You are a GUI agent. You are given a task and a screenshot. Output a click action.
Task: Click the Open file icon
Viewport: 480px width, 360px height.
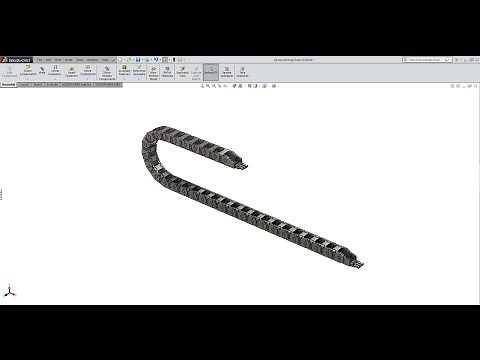point(129,60)
